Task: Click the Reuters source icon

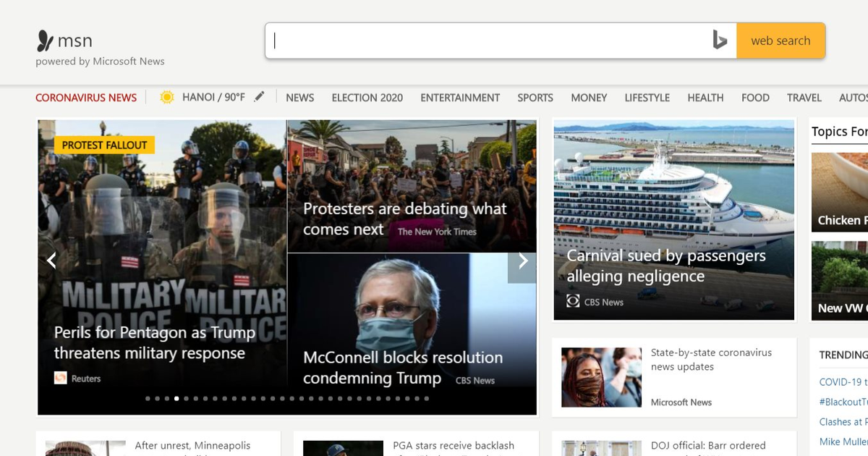Action: point(61,378)
